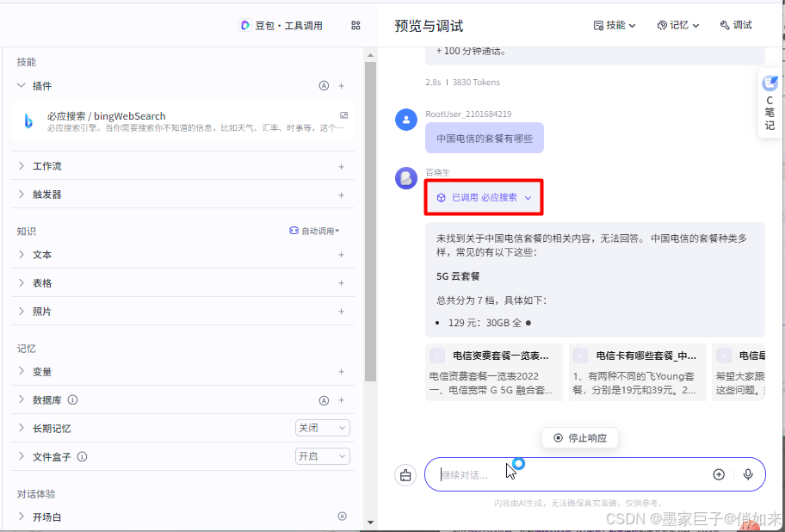The height and width of the screenshot is (532, 785).
Task: Expand the 数据库 section
Action: (x=21, y=400)
